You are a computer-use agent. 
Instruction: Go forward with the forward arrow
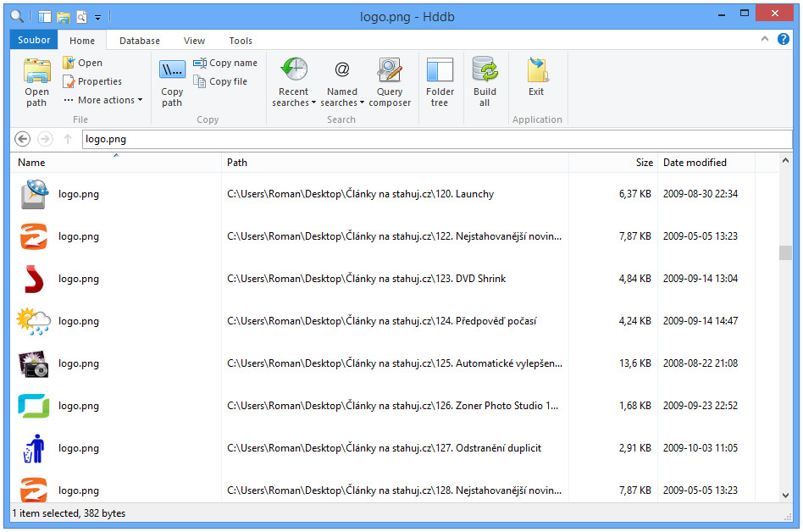(x=45, y=139)
